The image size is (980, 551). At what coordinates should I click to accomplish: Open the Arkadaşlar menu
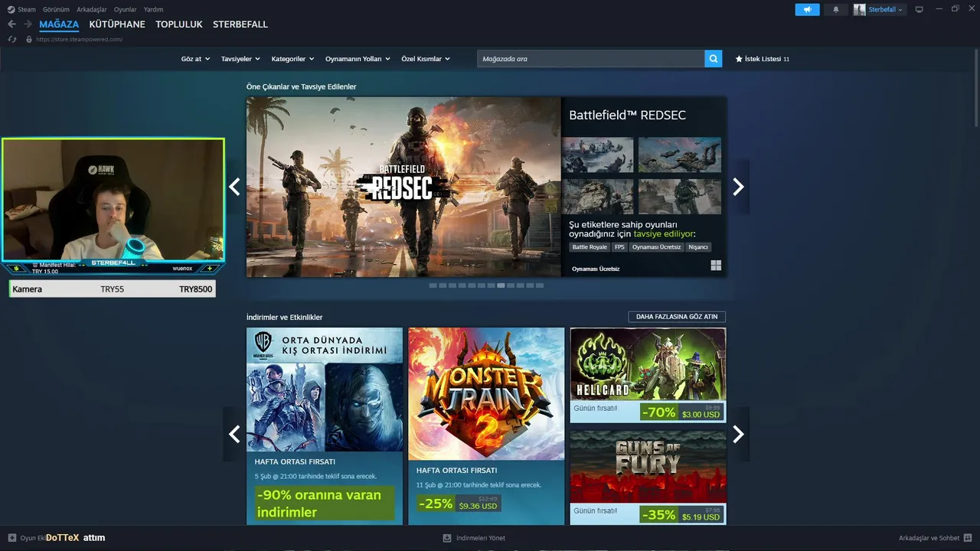92,9
